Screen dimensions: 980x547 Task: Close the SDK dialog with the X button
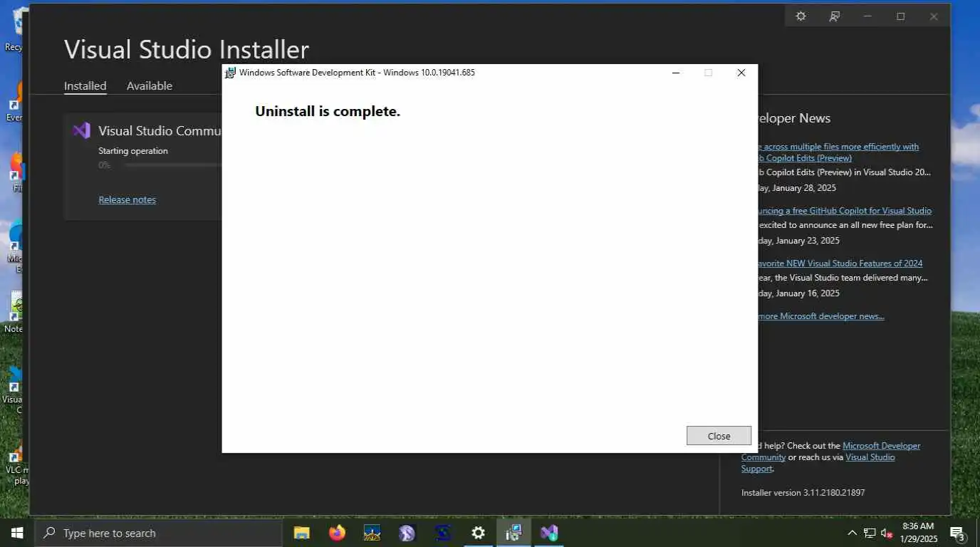[741, 73]
